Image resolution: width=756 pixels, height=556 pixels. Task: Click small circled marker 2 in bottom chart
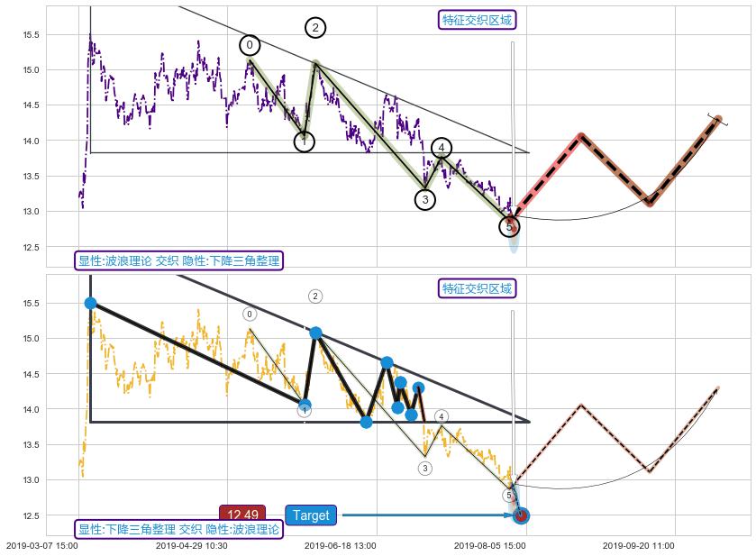tap(315, 296)
